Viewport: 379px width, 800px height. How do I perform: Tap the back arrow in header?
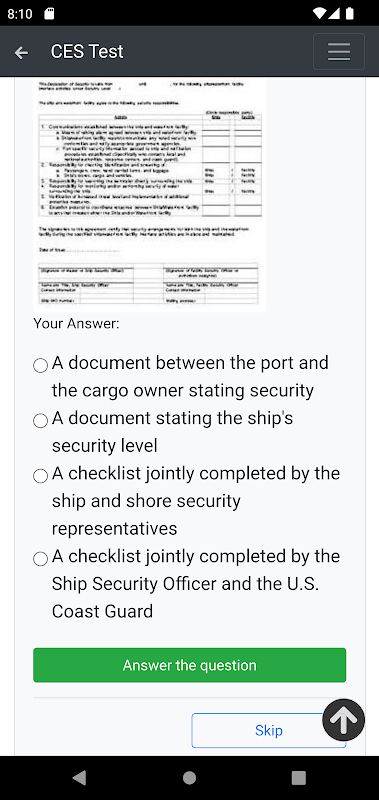point(21,52)
